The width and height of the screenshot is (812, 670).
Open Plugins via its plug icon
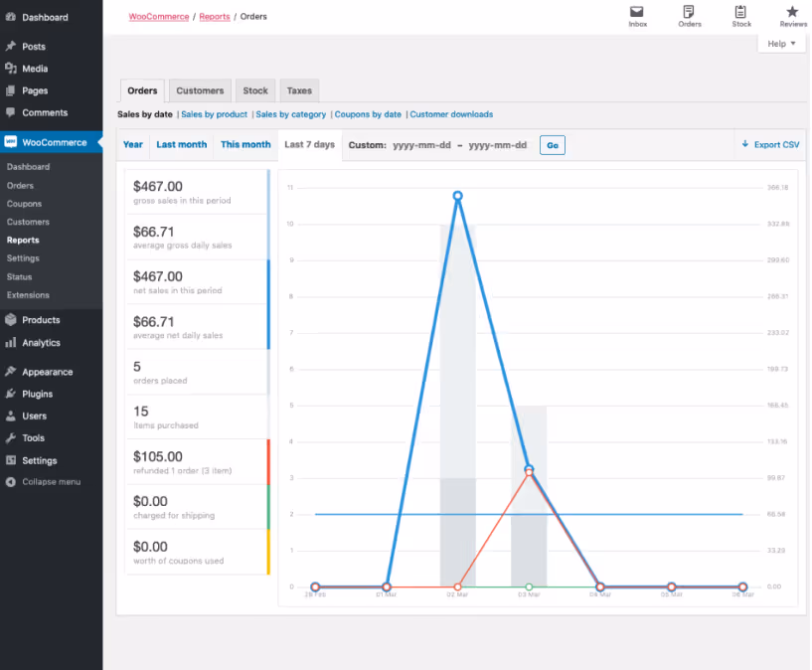(12, 393)
